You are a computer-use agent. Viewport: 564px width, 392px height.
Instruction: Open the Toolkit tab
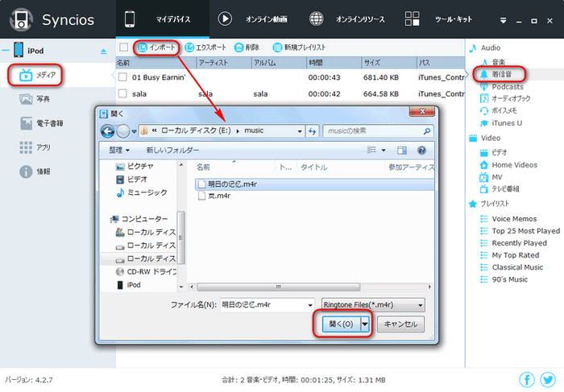pyautogui.click(x=438, y=19)
